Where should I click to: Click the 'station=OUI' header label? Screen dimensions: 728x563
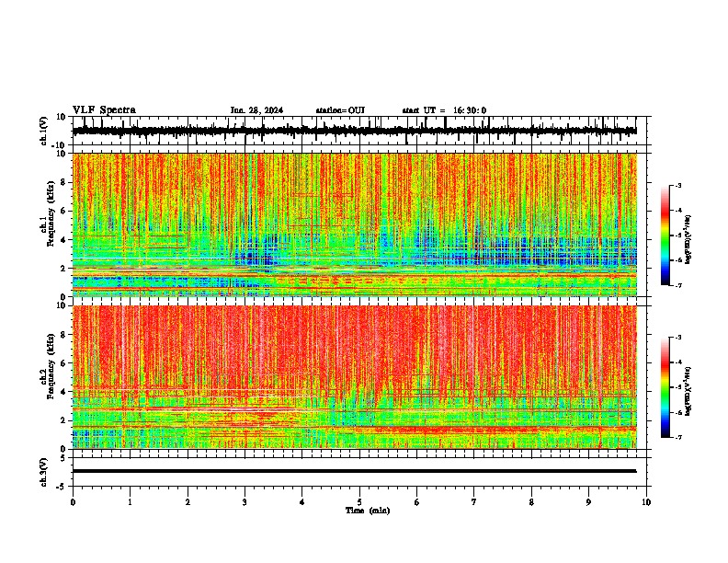340,110
